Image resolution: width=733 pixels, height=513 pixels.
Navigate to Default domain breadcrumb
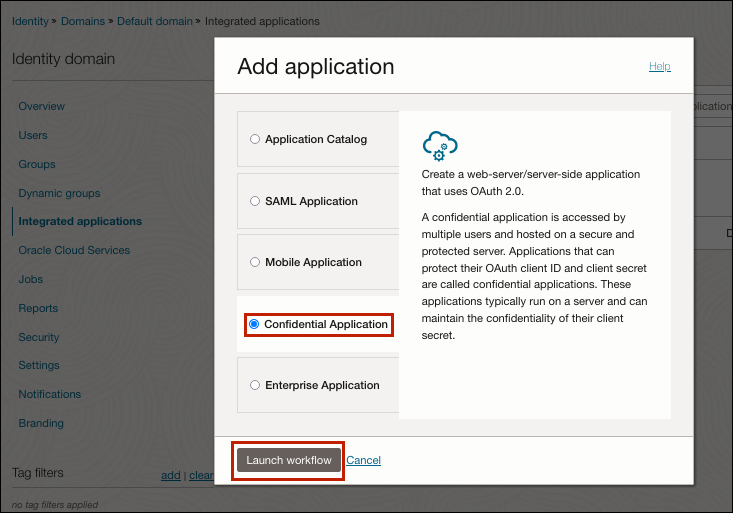pos(153,21)
